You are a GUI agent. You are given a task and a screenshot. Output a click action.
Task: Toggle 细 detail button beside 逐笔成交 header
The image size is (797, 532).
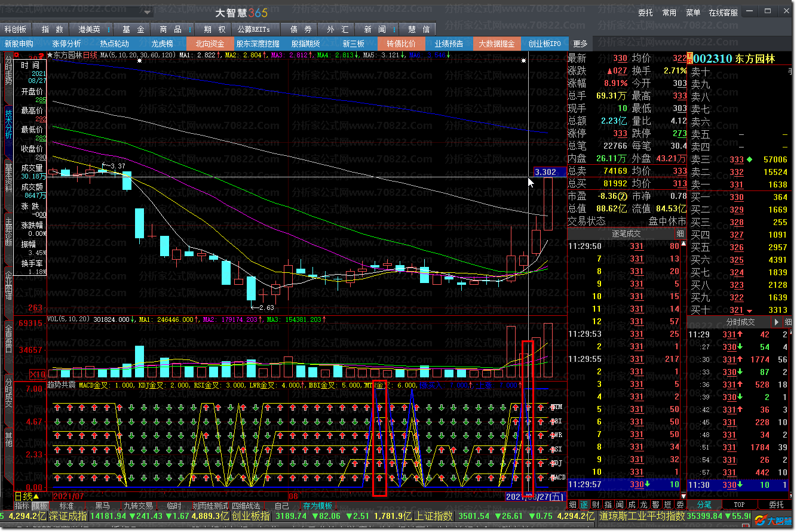(680, 233)
